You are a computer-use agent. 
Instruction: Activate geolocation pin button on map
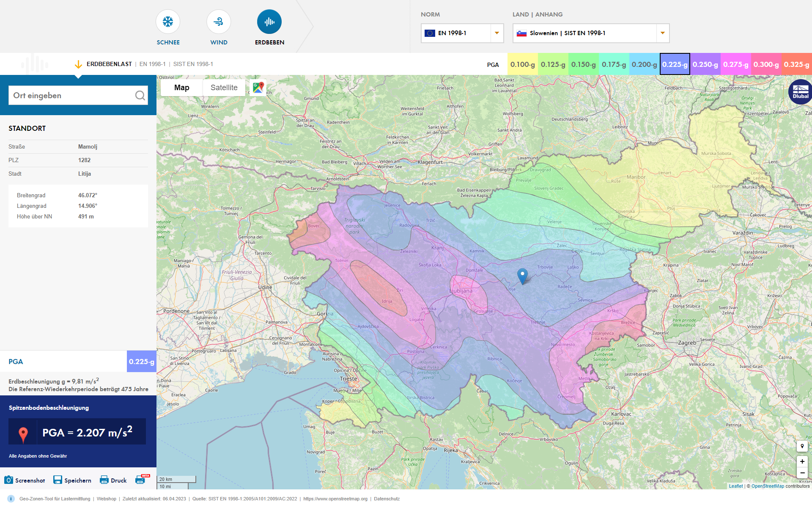[x=802, y=446]
